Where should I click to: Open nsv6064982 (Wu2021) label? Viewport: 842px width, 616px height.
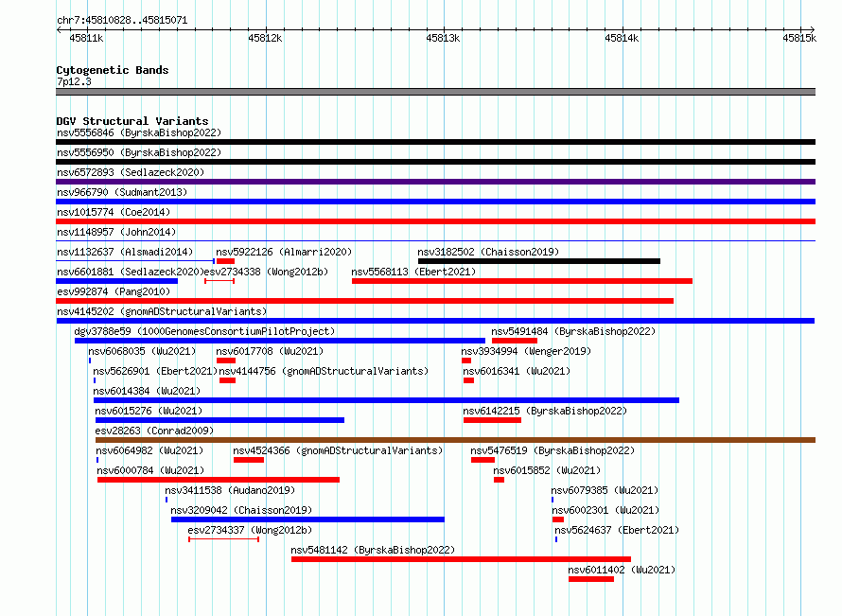[149, 450]
